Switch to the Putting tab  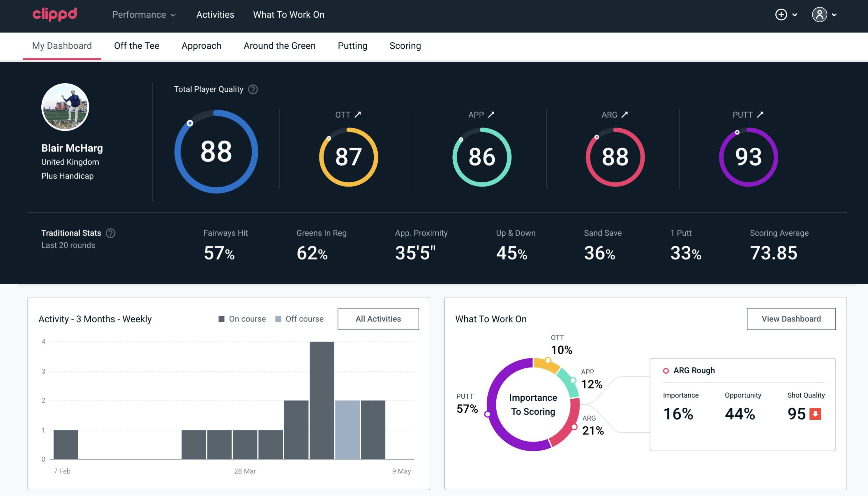pyautogui.click(x=352, y=45)
